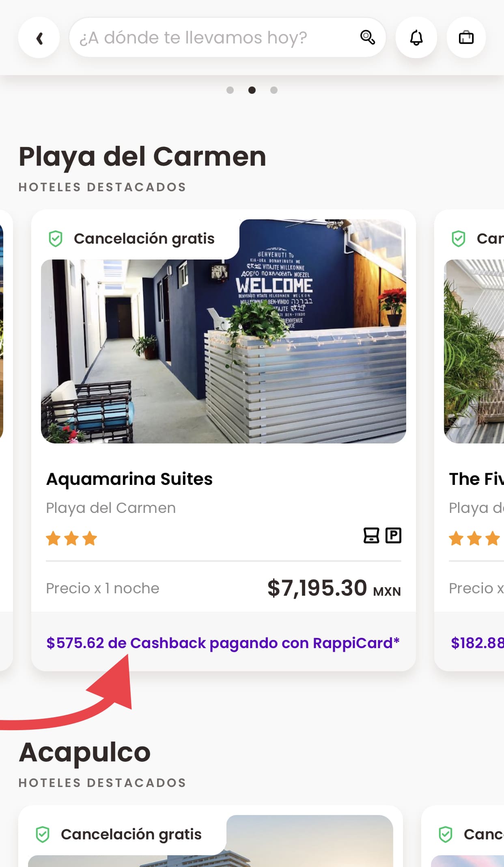The width and height of the screenshot is (504, 867).
Task: Select the third carousel dot
Action: tap(274, 90)
